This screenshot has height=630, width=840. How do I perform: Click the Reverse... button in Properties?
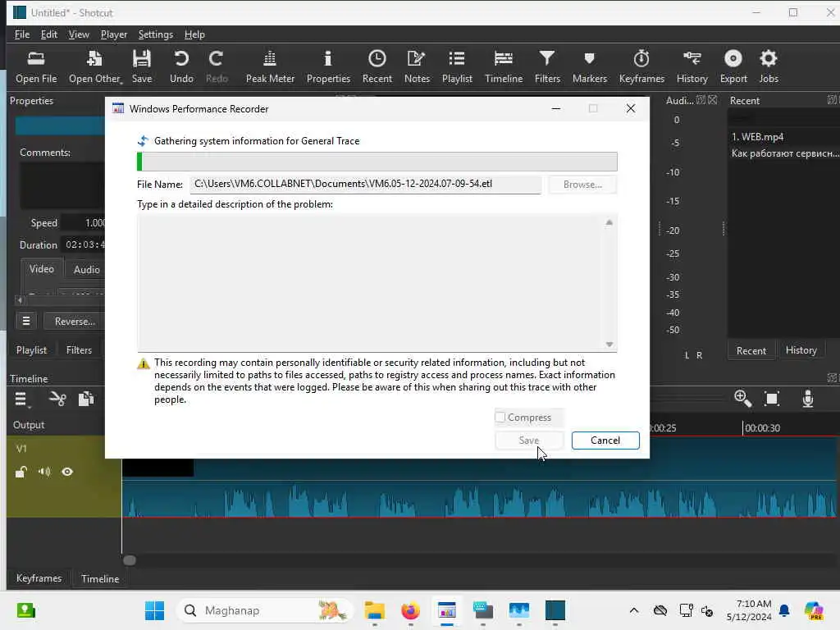coord(75,322)
